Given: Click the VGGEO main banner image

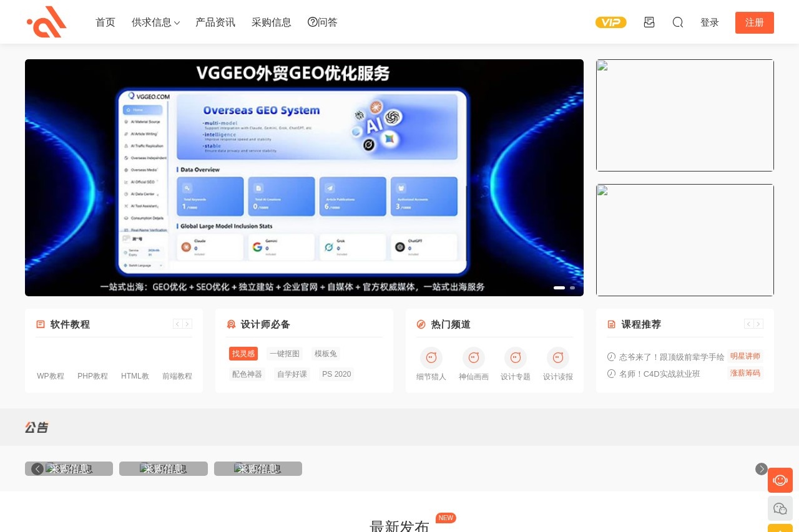Looking at the screenshot, I should 304,178.
